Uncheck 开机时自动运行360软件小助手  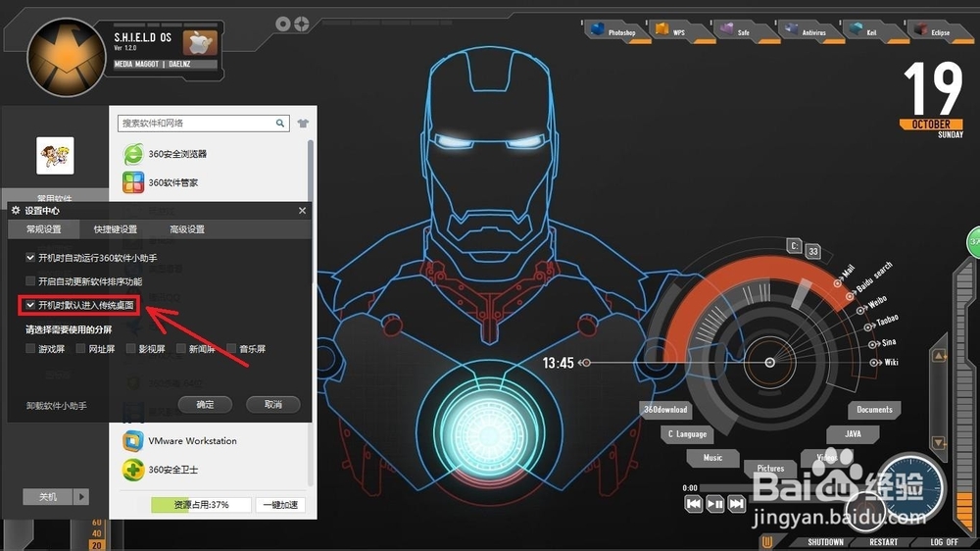tap(30, 257)
